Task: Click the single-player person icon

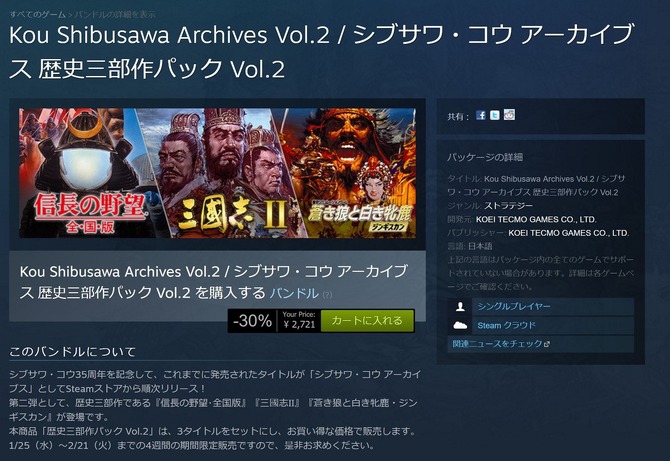Action: (x=460, y=306)
